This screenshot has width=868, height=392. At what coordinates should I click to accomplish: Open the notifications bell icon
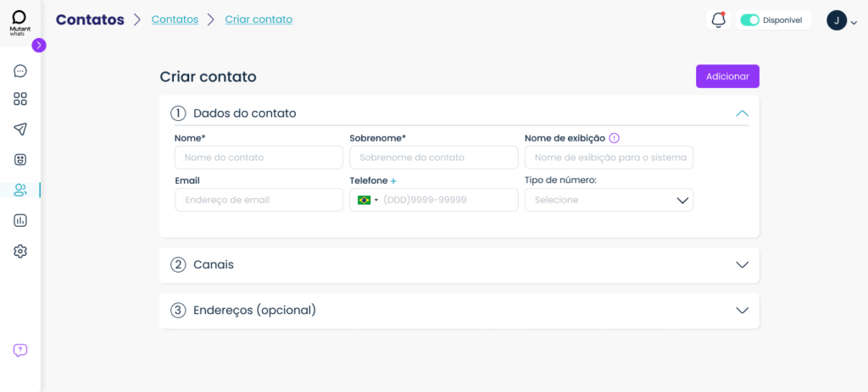tap(719, 20)
